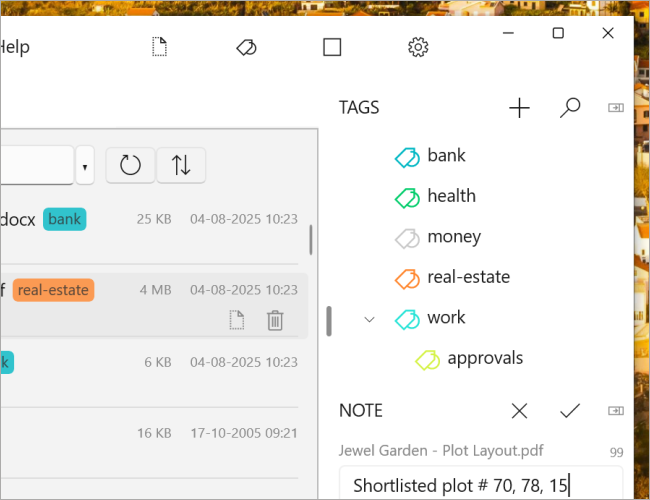Viewport: 650px width, 500px height.
Task: Click the dotted file icon in top toolbar
Action: 159,47
